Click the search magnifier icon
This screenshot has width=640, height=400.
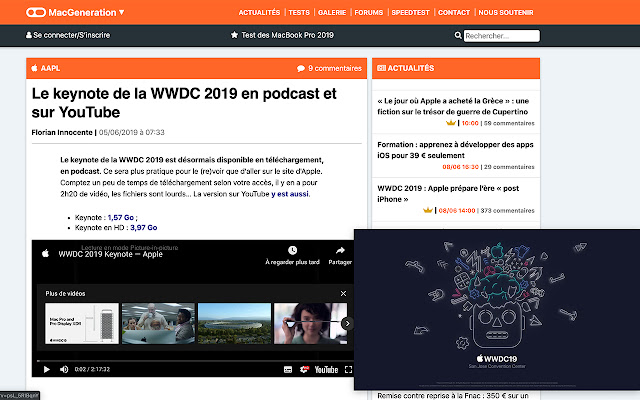point(458,36)
